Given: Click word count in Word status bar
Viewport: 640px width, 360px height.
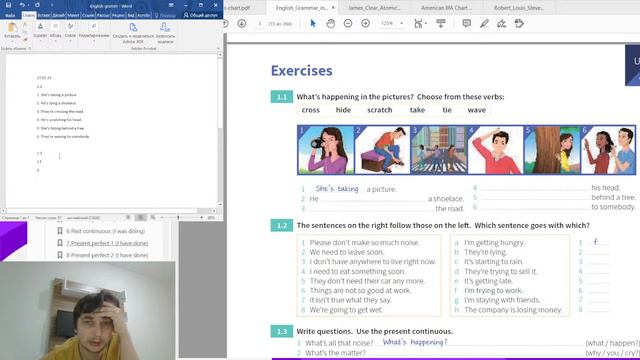Looking at the screenshot, I should [x=48, y=218].
